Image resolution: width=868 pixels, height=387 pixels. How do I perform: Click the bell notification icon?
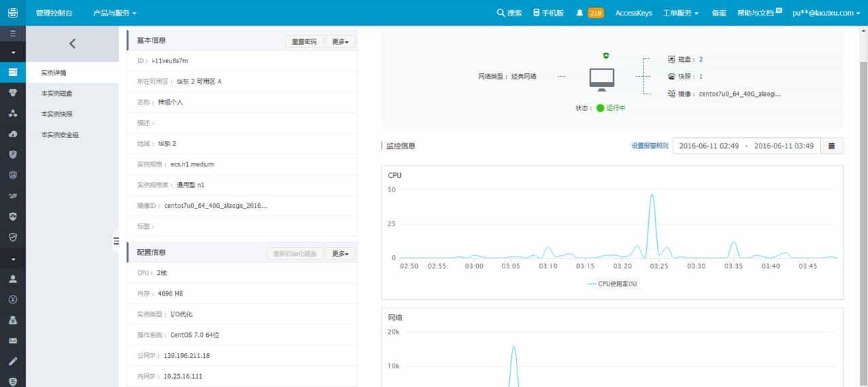pos(580,13)
